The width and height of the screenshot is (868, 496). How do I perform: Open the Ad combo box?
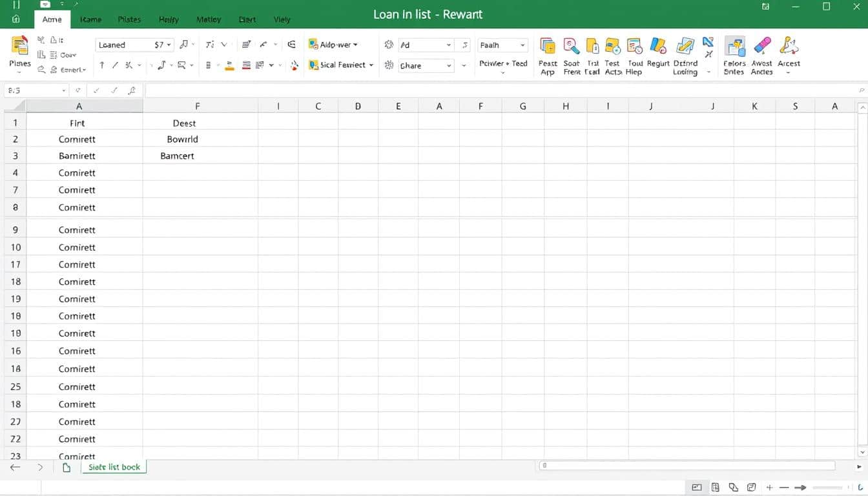[x=449, y=45]
